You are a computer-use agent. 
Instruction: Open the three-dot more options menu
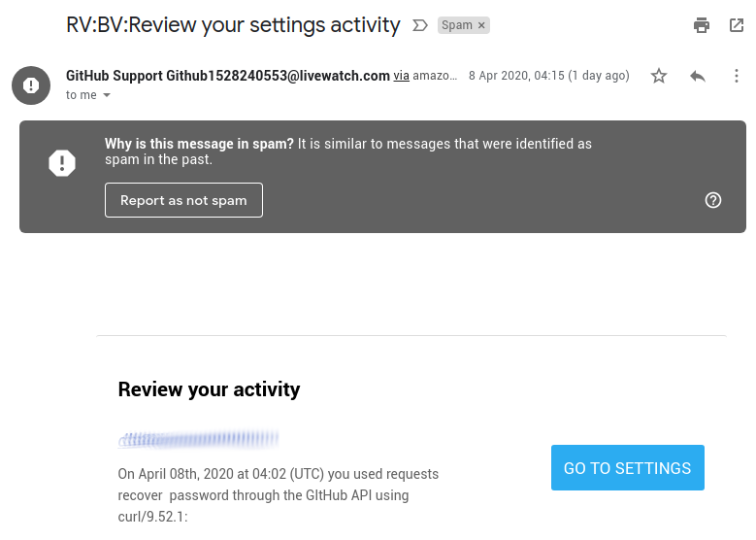pyautogui.click(x=736, y=76)
